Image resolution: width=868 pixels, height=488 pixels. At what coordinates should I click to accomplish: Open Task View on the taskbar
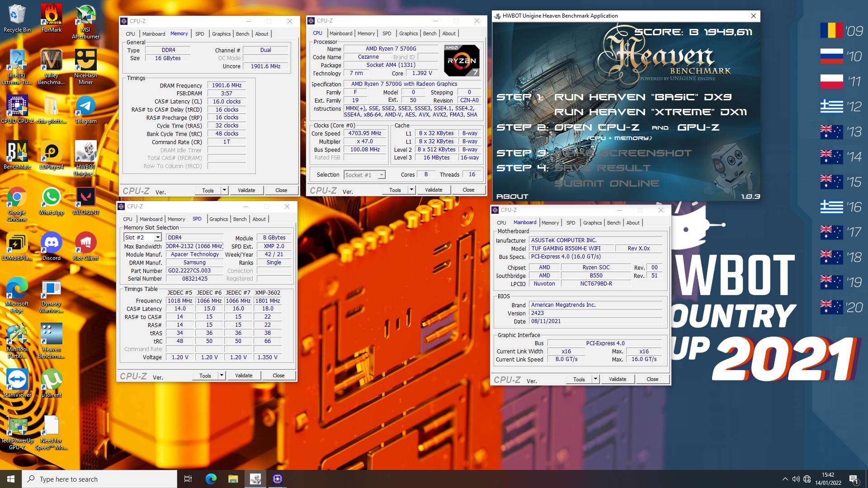188,479
